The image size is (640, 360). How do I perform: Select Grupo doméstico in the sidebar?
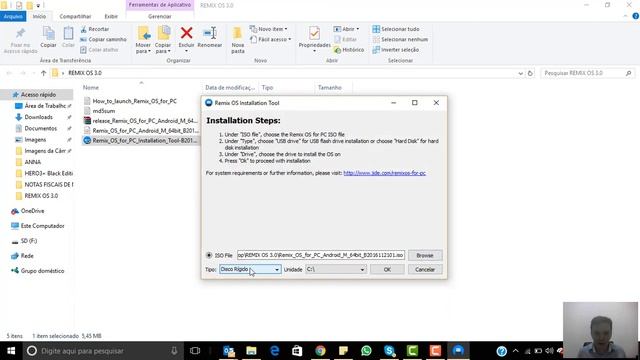pos(42,271)
